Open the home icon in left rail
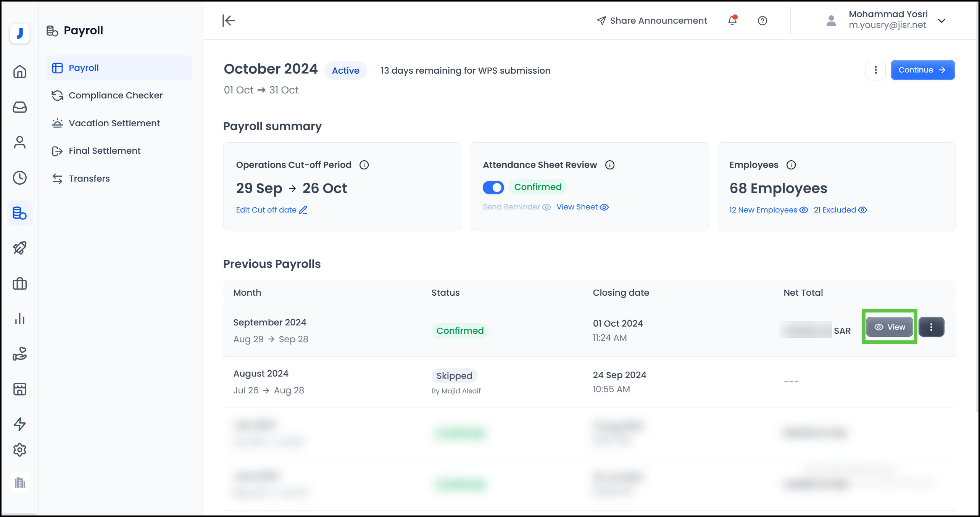This screenshot has width=980, height=517. (x=20, y=71)
